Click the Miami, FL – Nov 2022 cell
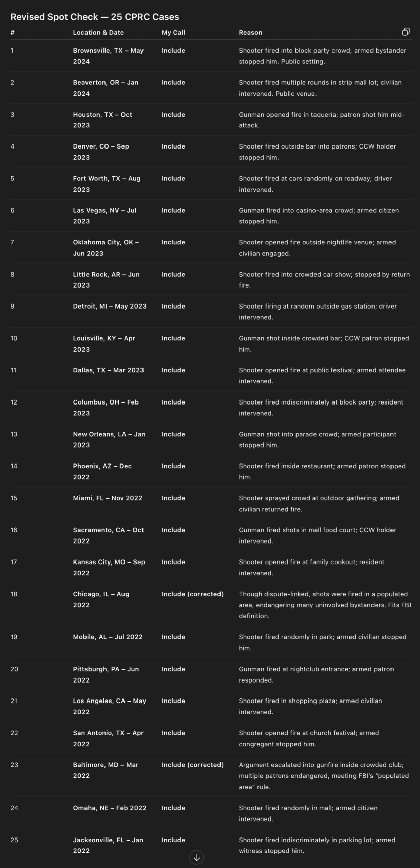 108,498
